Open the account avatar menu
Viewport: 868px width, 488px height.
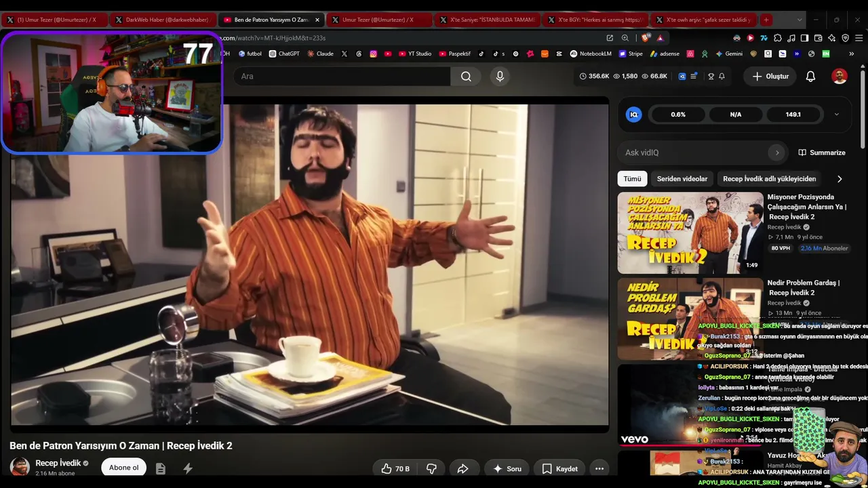pyautogui.click(x=840, y=77)
